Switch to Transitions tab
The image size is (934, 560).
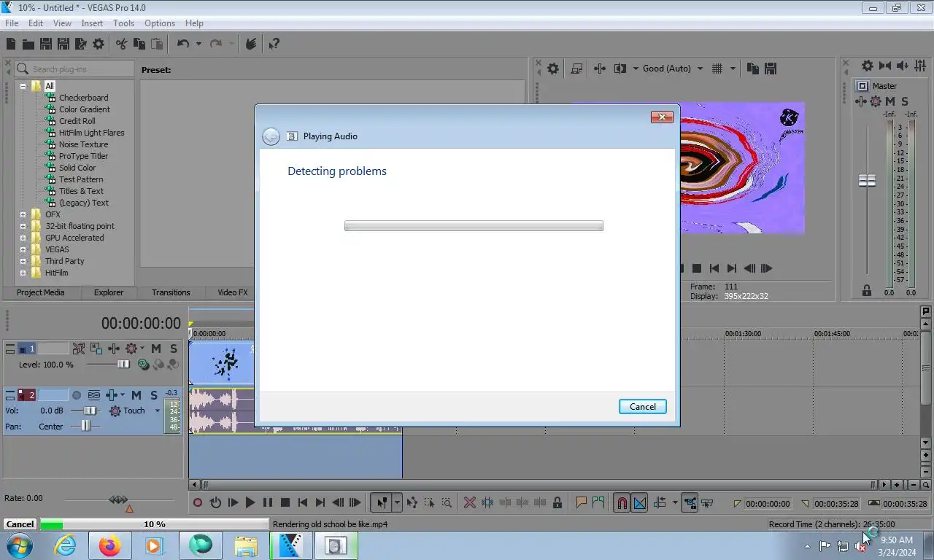171,292
